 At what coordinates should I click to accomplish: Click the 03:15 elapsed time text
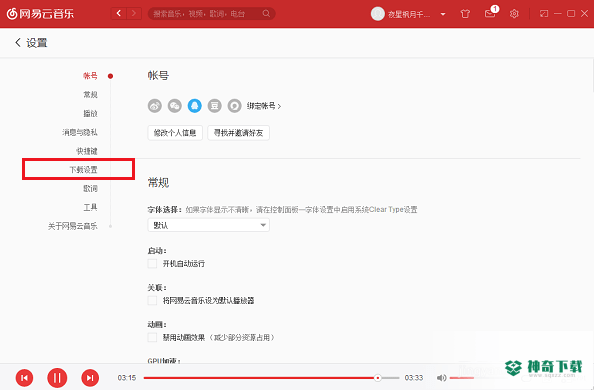point(127,378)
